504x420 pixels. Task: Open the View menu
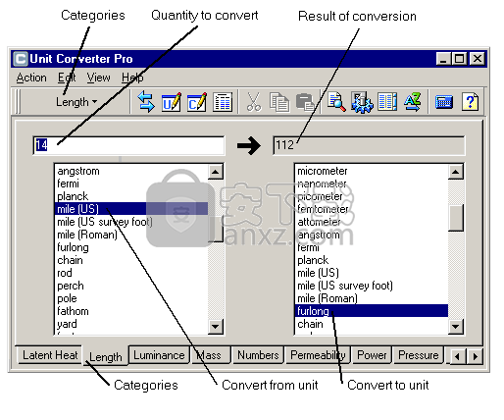coord(98,78)
